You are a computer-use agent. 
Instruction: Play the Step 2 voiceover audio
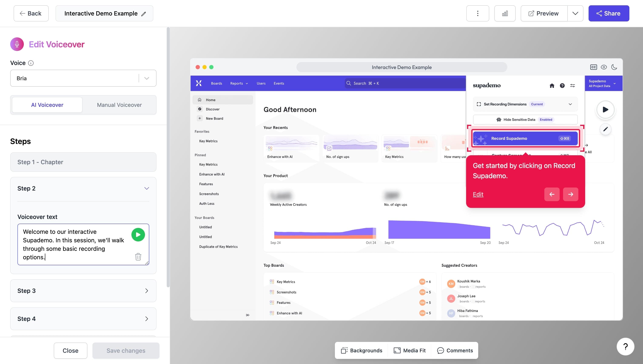[138, 234]
